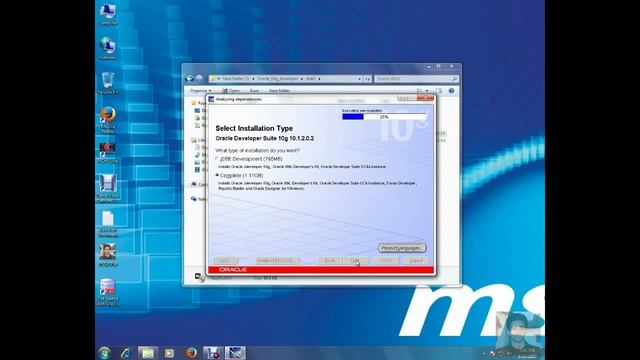Click the Help button in the installer

[x=225, y=260]
